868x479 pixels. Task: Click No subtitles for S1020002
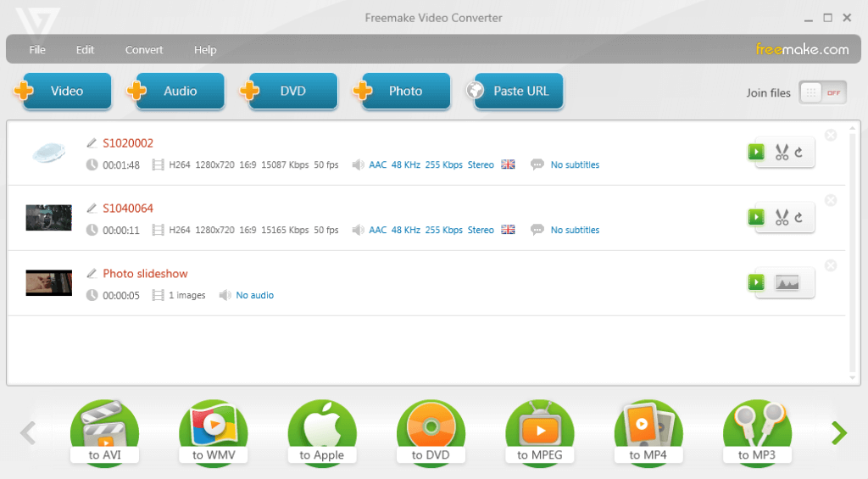[x=575, y=164]
